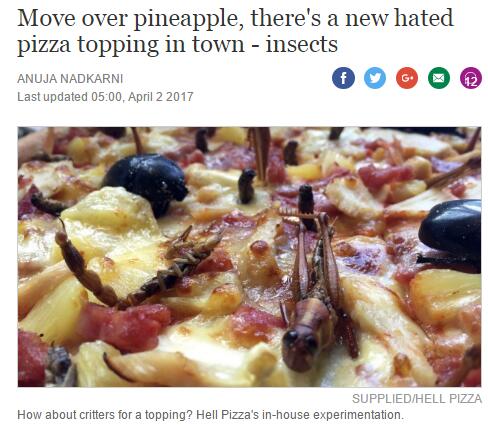
Task: Click 'Hell Pizza's in-house experimentation' caption text
Action: [x=300, y=415]
